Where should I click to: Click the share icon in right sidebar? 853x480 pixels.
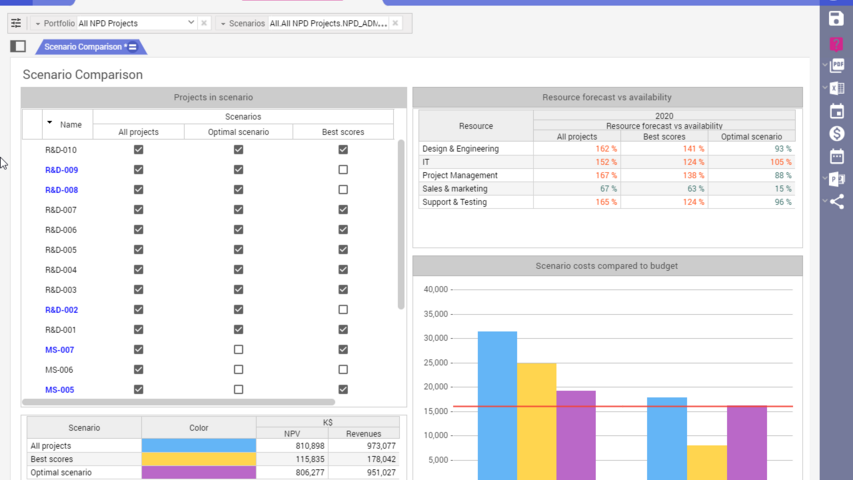click(x=837, y=202)
